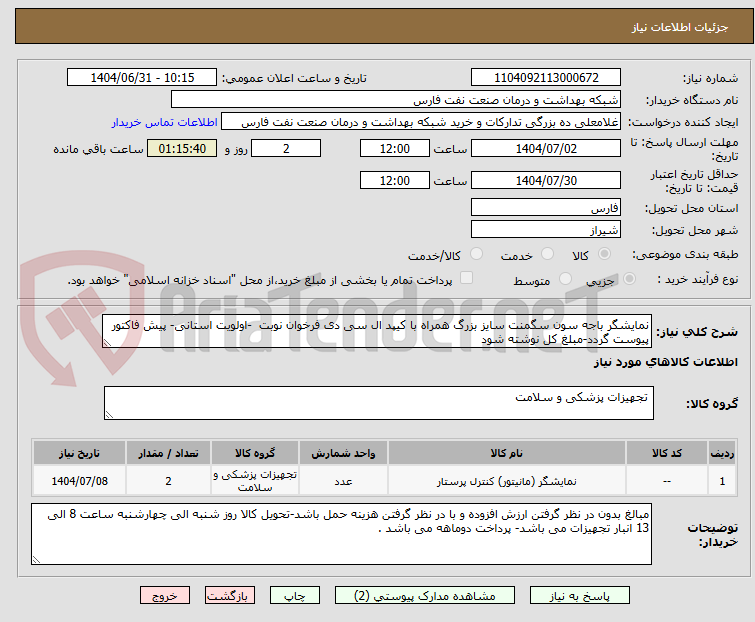
Task: Click the unit cell عدد
Action: [x=343, y=481]
